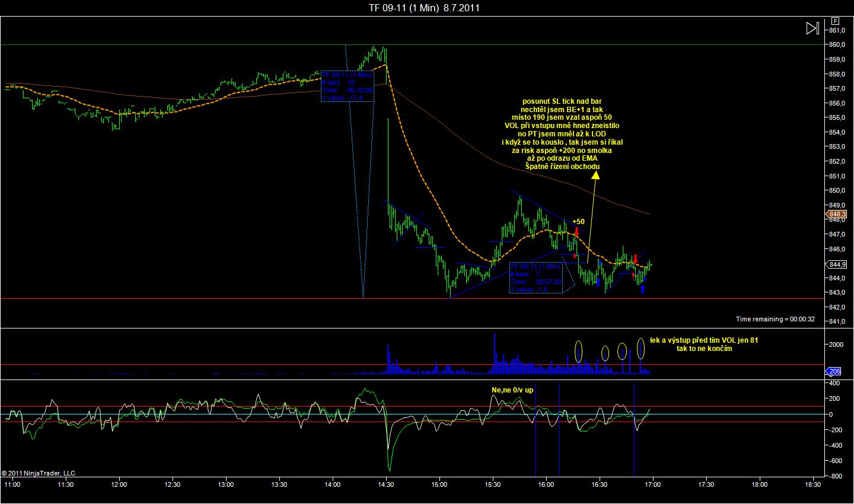Viewport: 854px width, 504px height.
Task: Click the blue 205 volume marker
Action: (834, 371)
